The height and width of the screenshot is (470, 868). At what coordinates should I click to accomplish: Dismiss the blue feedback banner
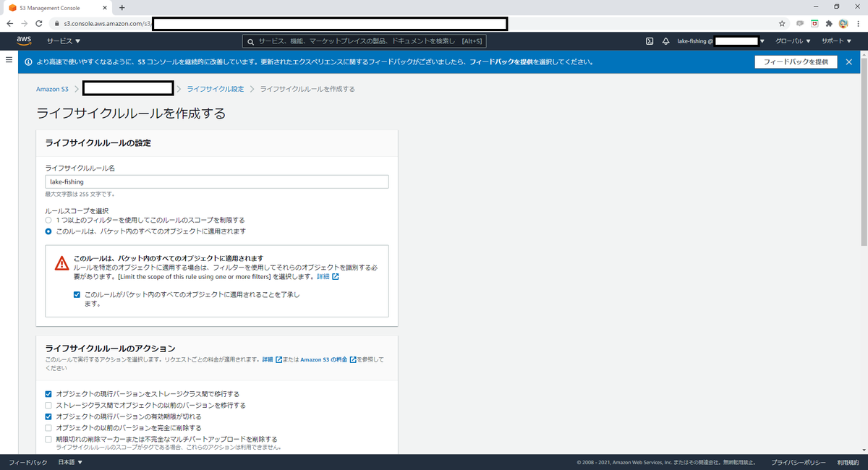[849, 62]
